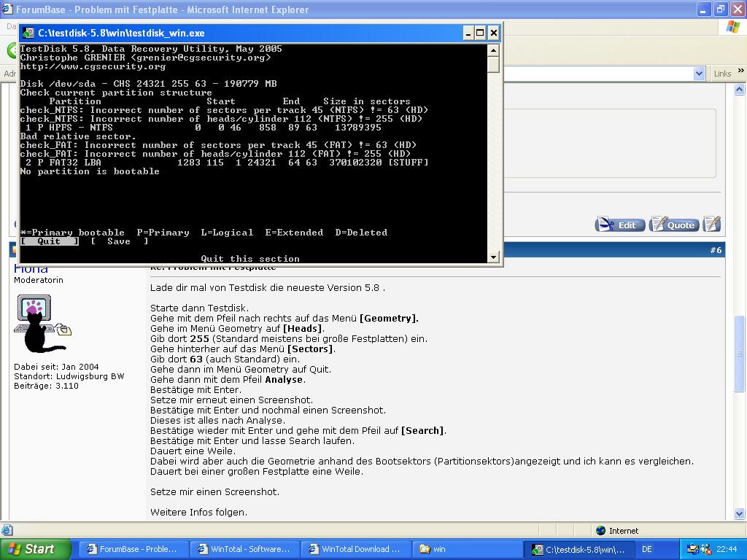Click the cat avatar image in the forum
The height and width of the screenshot is (560, 747).
(x=42, y=324)
